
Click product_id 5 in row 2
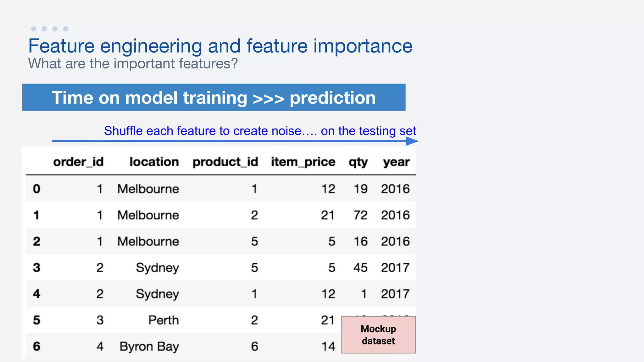[254, 241]
